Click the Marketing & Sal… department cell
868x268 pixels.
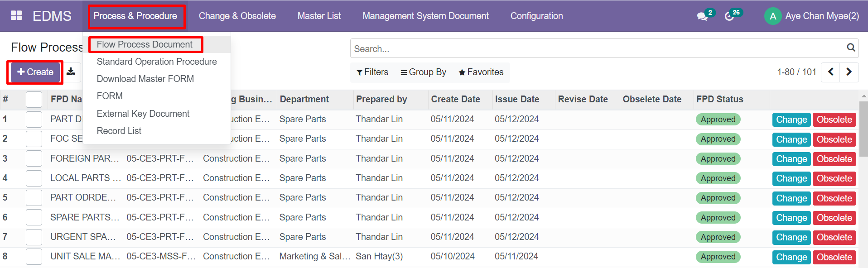(315, 256)
